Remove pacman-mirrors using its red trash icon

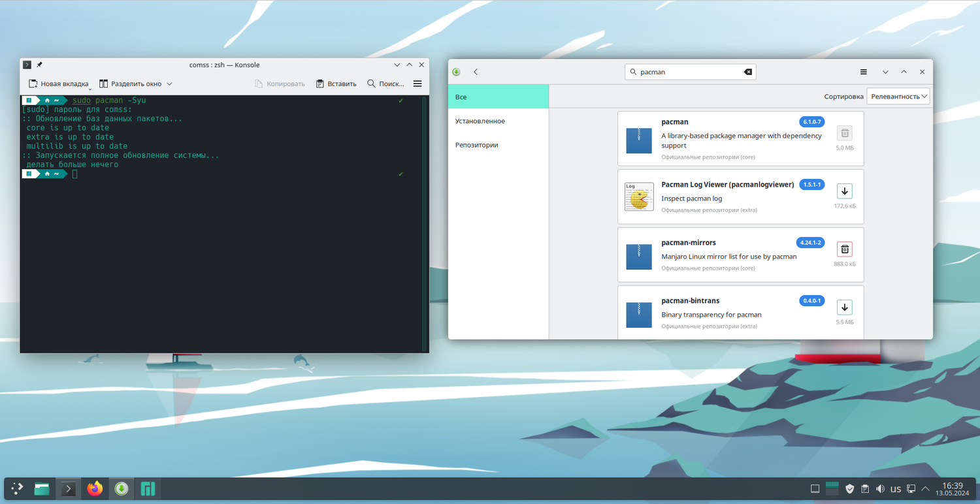point(845,249)
